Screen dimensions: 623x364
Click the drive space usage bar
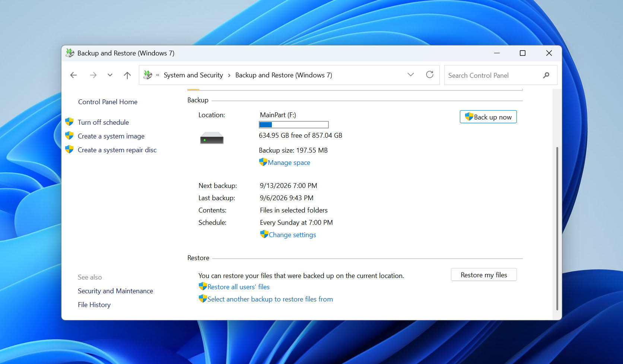(x=293, y=125)
